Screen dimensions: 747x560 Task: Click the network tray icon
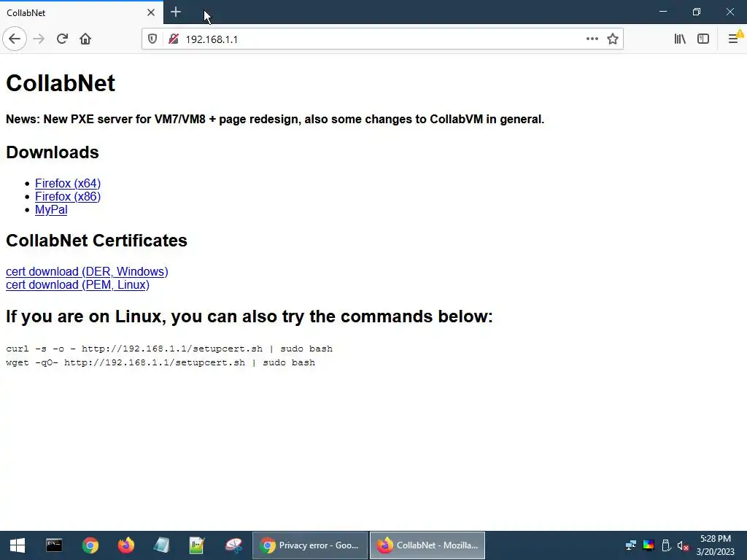pyautogui.click(x=631, y=545)
